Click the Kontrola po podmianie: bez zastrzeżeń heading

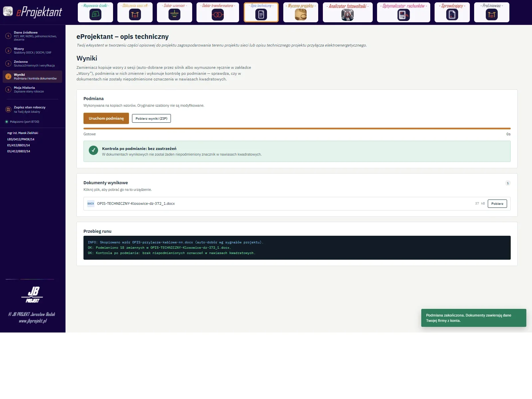click(139, 149)
